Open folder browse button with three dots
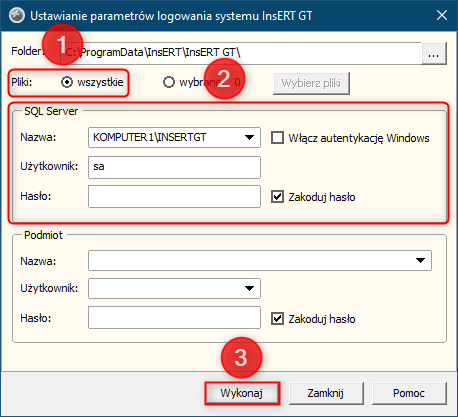Image resolution: width=458 pixels, height=417 pixels. click(434, 53)
